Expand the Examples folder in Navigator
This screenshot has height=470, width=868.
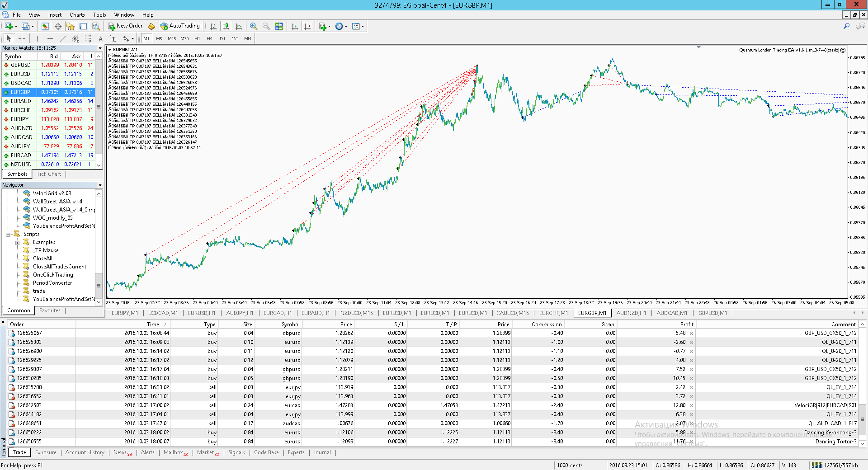18,243
